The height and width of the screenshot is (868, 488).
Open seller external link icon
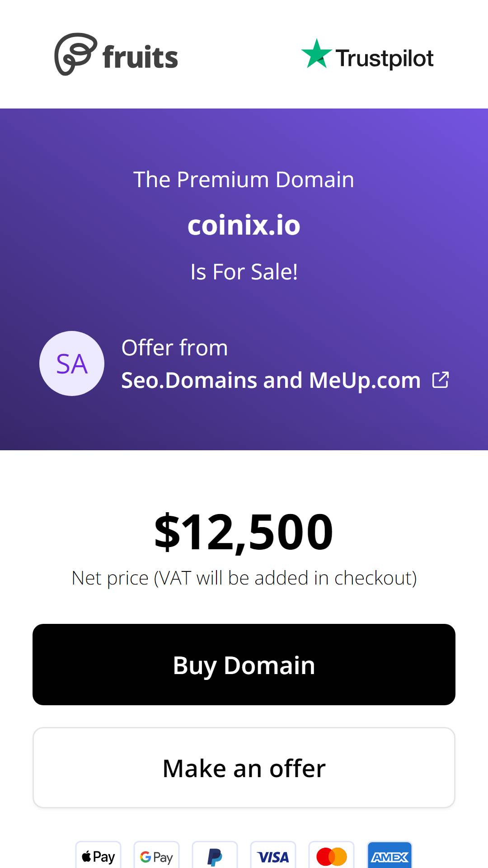click(x=441, y=380)
